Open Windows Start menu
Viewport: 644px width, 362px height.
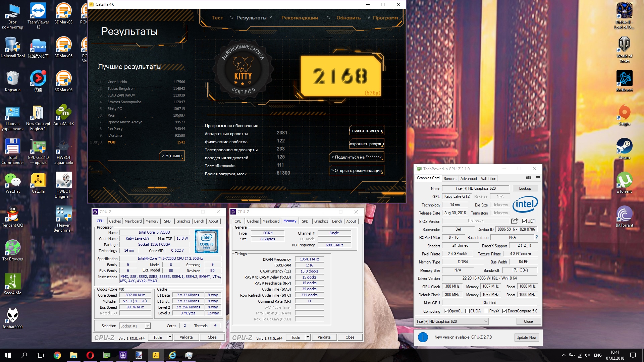coord(8,355)
